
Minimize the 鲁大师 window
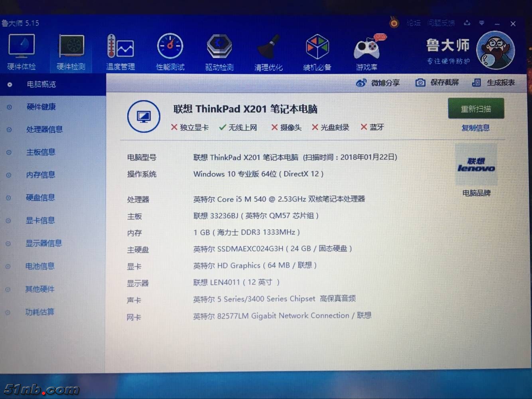pyautogui.click(x=497, y=24)
